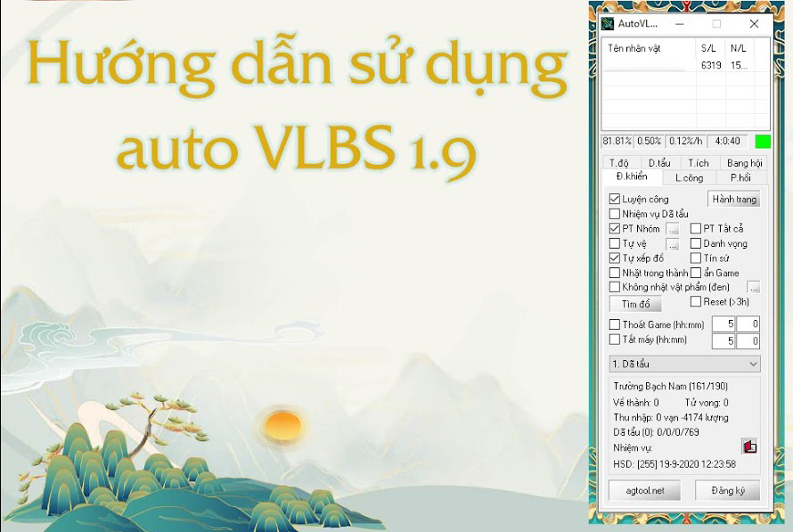The image size is (793, 532).
Task: Enable the Thoát Game timer checkbox
Action: [615, 324]
